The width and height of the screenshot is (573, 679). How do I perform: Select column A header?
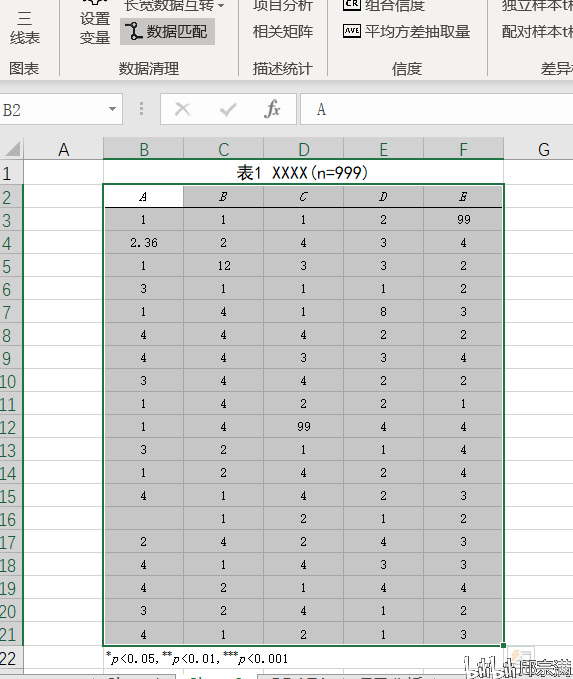click(63, 149)
